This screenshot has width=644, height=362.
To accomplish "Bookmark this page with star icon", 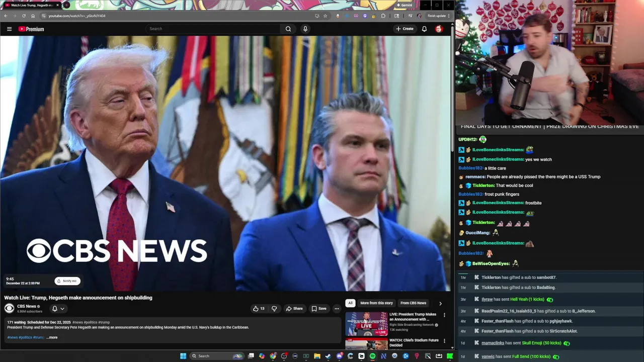I will (x=325, y=16).
